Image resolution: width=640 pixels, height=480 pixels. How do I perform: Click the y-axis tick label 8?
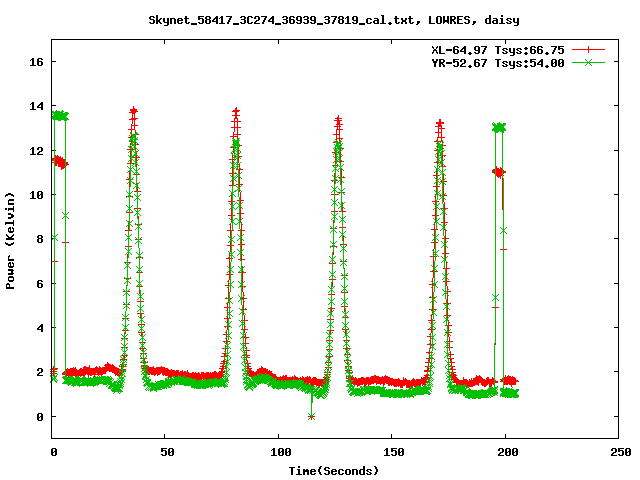[x=40, y=239]
